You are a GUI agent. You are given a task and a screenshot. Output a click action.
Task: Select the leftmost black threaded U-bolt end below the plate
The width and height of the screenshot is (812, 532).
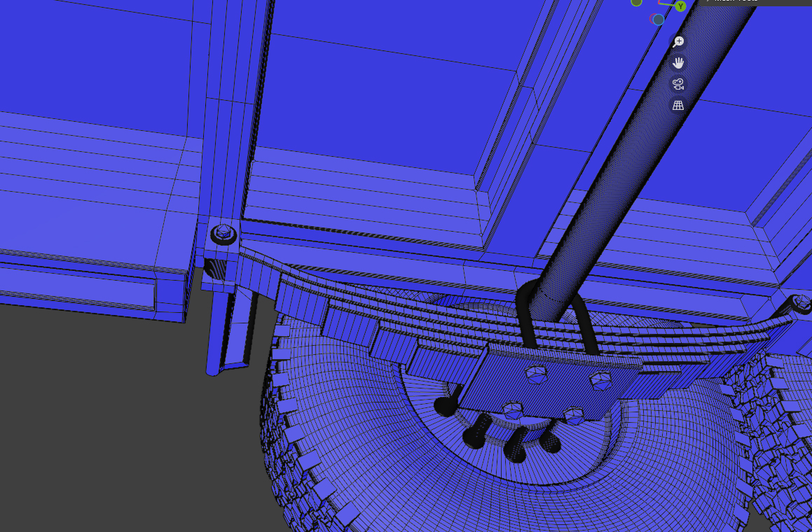446,405
